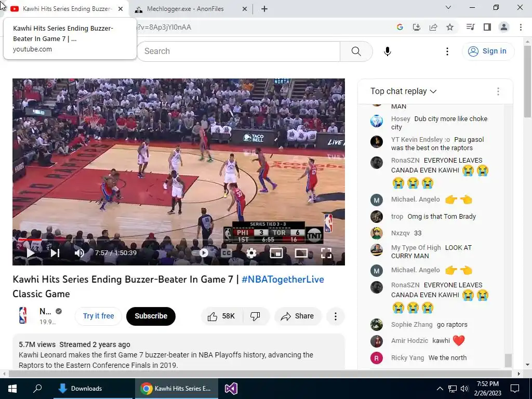Bookmark this tab with star
532x399 pixels.
[450, 27]
